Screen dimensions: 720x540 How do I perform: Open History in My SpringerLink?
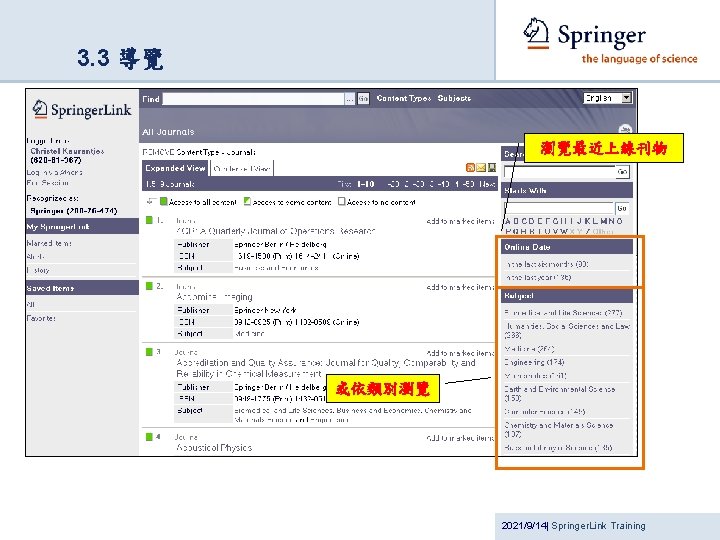(38, 270)
